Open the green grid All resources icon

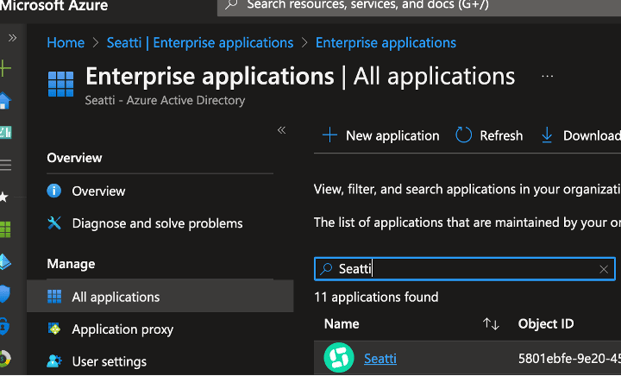5,229
